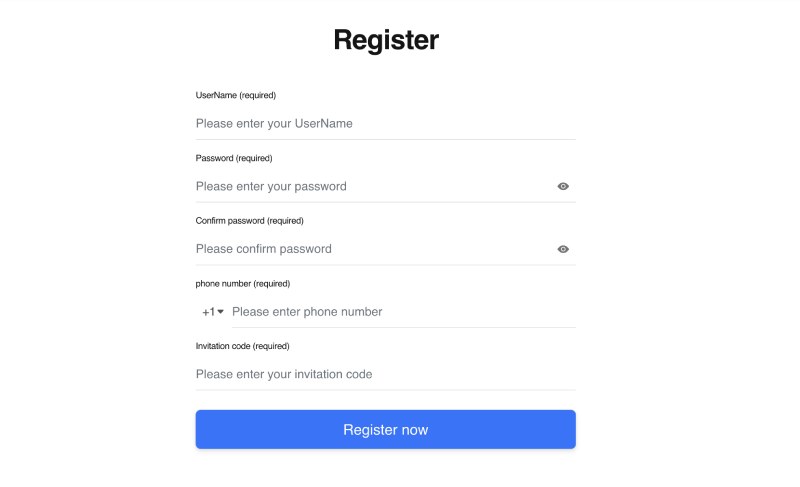The width and height of the screenshot is (800, 487).
Task: Click the eye icon beside 'Please confirm password'
Action: click(x=563, y=249)
